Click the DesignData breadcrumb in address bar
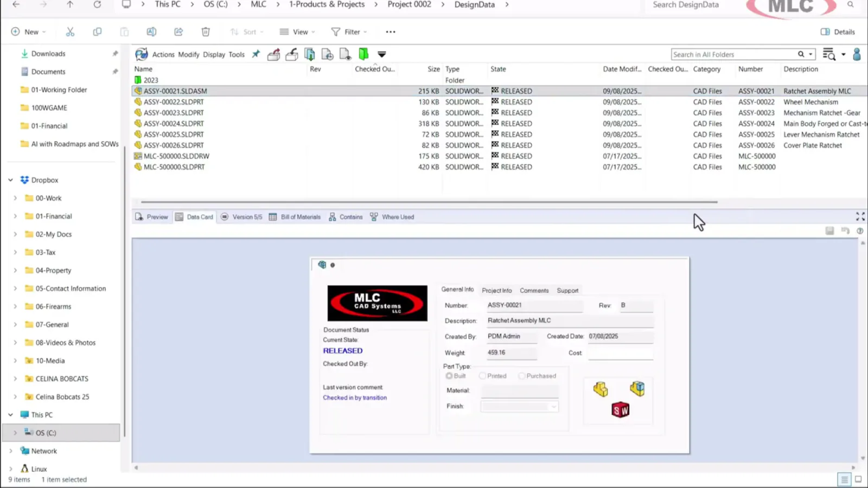 pos(475,4)
